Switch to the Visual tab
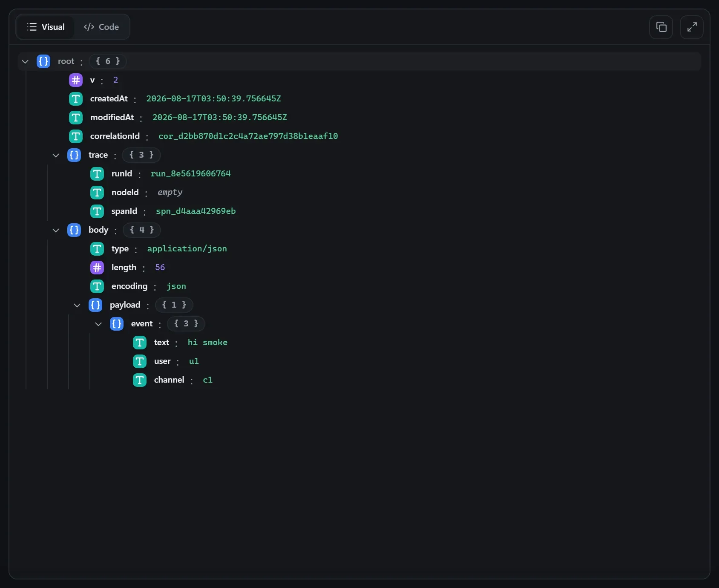 click(x=46, y=27)
